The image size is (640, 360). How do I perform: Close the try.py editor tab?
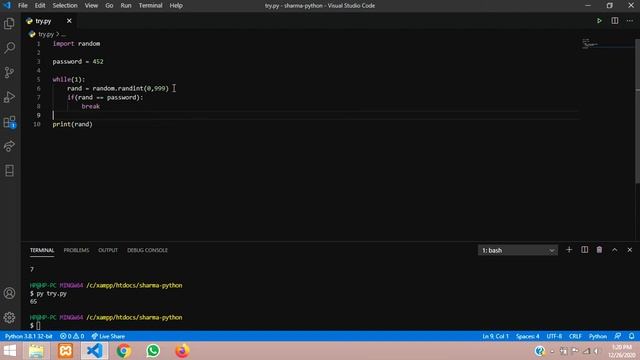69,21
